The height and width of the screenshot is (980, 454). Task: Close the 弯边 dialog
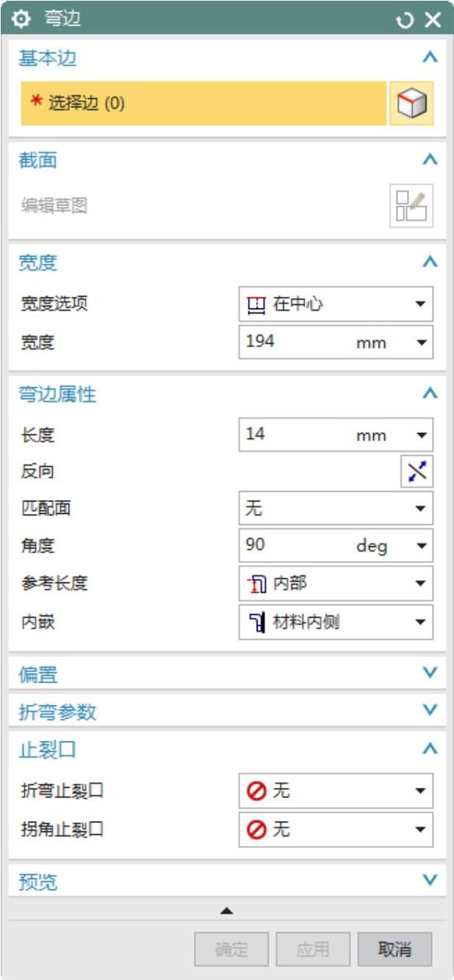tap(432, 20)
